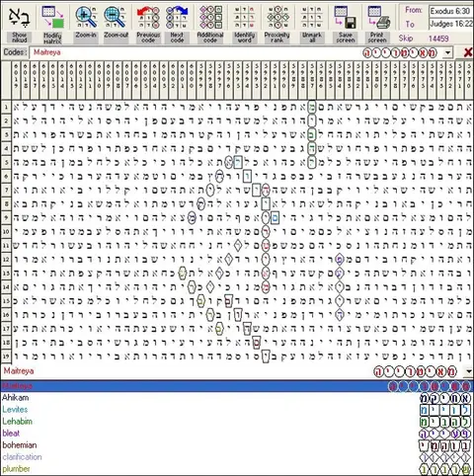The height and width of the screenshot is (476, 474).
Task: Select clarification in the code list
Action: tap(22, 457)
